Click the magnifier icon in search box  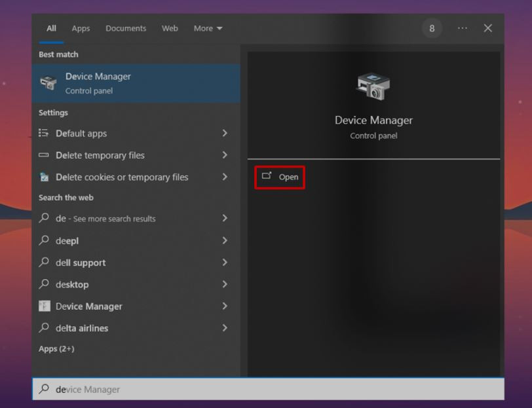pos(44,389)
